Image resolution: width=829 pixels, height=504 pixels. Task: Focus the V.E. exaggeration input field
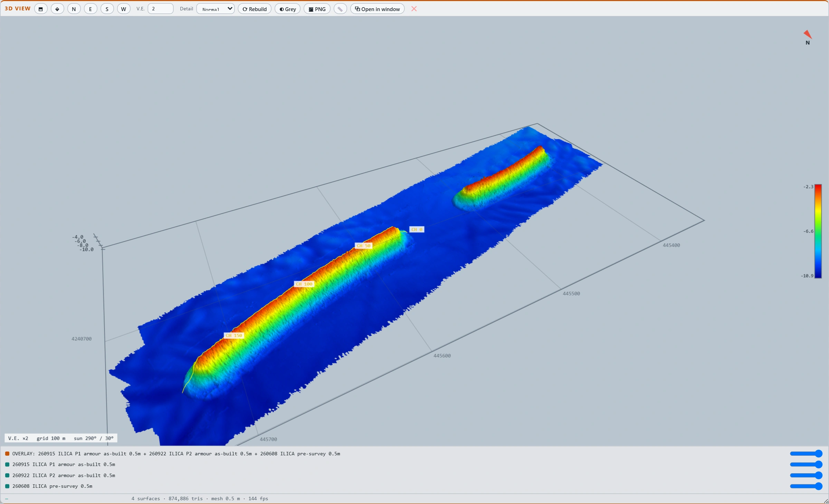click(x=161, y=9)
